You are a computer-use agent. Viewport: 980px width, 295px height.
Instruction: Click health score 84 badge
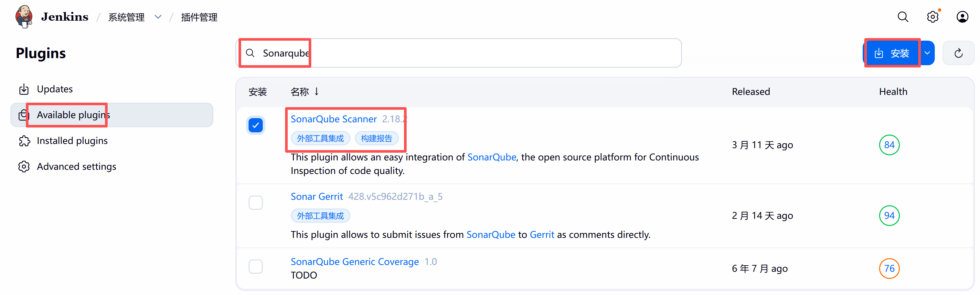pos(889,145)
